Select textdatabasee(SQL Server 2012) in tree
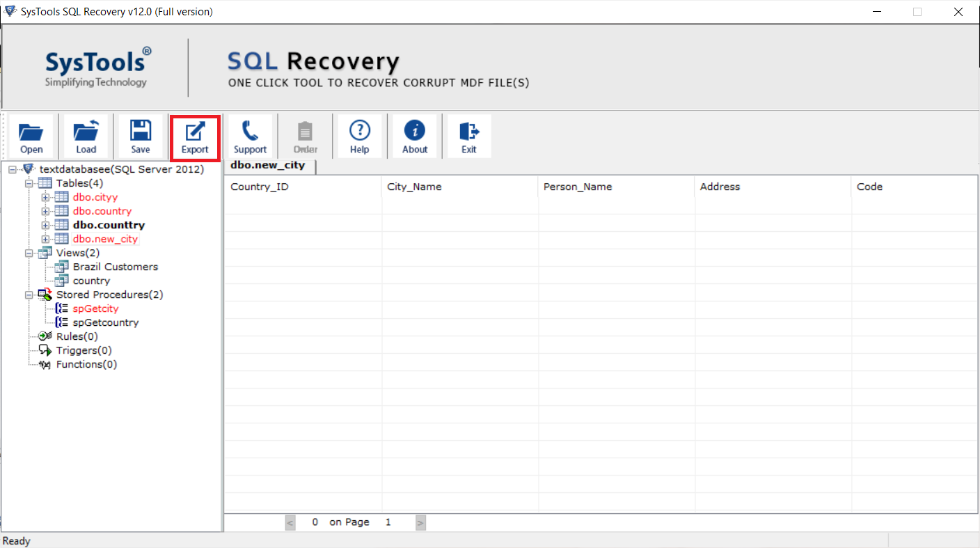 point(122,169)
